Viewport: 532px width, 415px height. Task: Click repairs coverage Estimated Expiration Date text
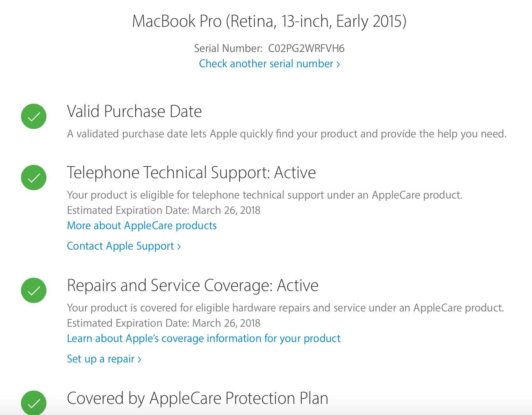(164, 323)
